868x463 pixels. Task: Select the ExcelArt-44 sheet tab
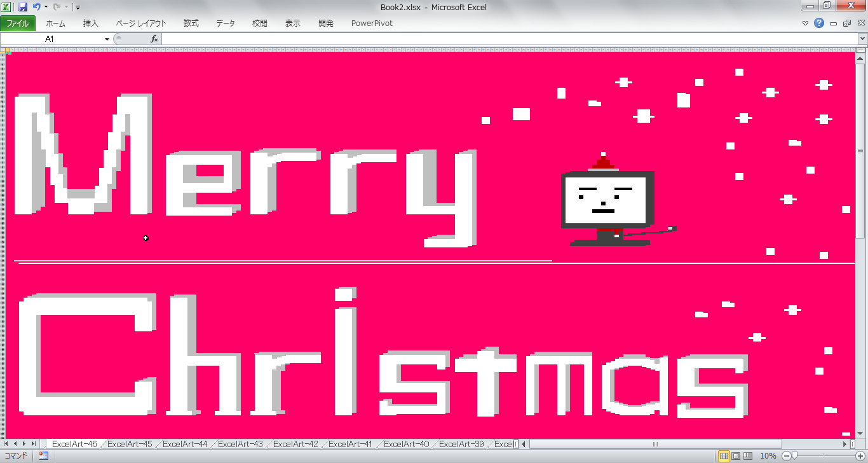point(185,444)
